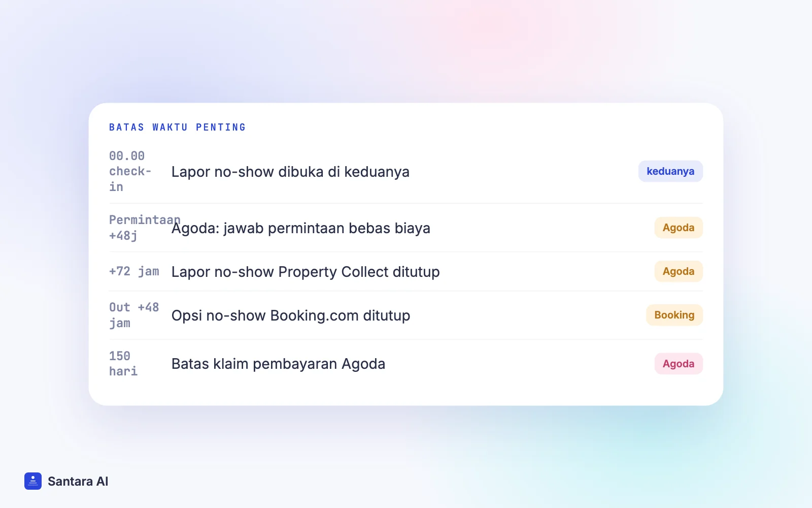Screen dimensions: 812x508
Task: Select text Agoda: jawab permintaan bebas biaya
Action: click(301, 228)
